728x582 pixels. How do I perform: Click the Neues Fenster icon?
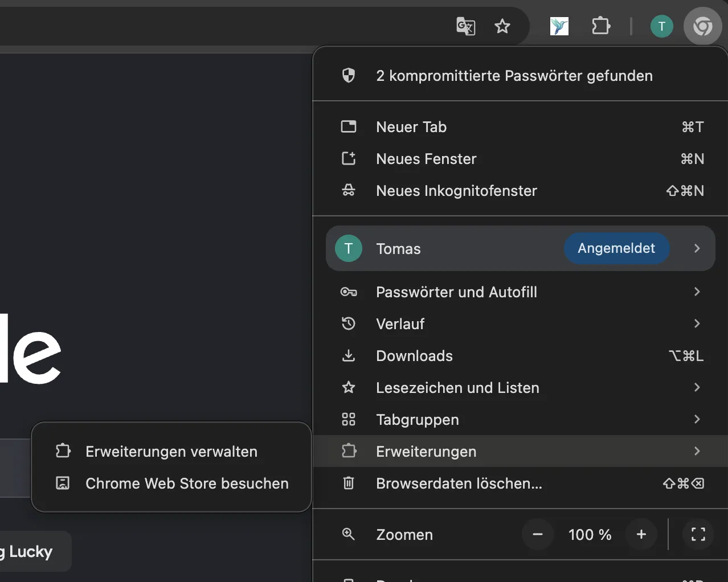click(349, 158)
